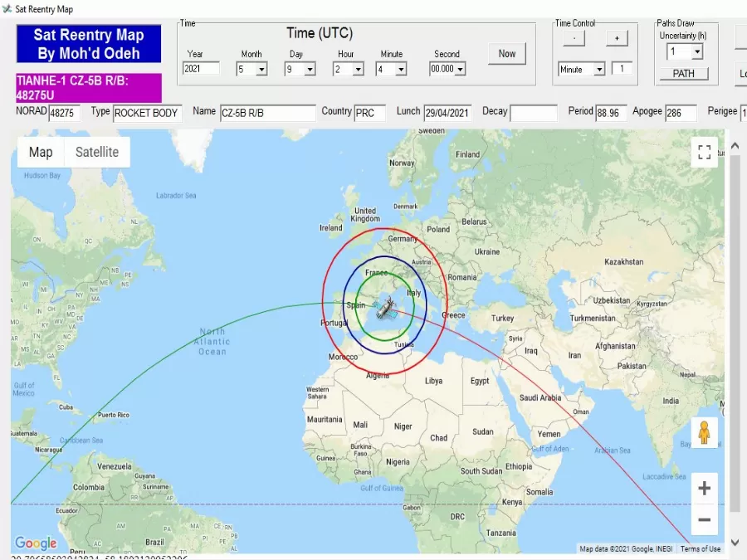The height and width of the screenshot is (560, 747).
Task: Click TIANHE-1 CZ-5B R/B satellite label
Action: [89, 88]
